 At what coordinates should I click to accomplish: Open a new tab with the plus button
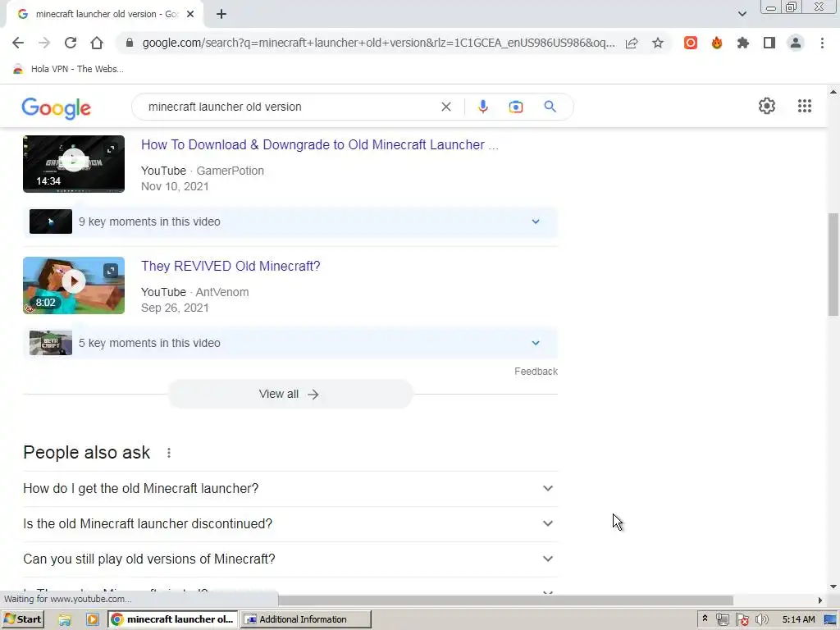pos(221,14)
